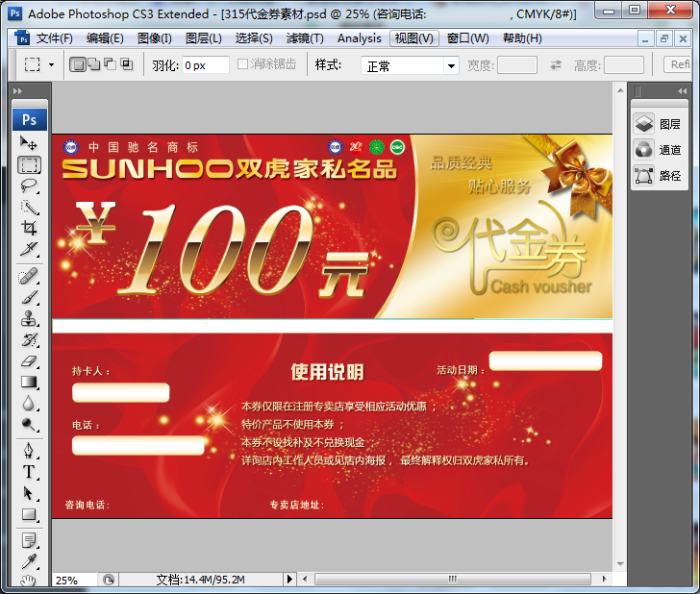The width and height of the screenshot is (700, 594).
Task: Select the Pen tool
Action: [x=29, y=451]
